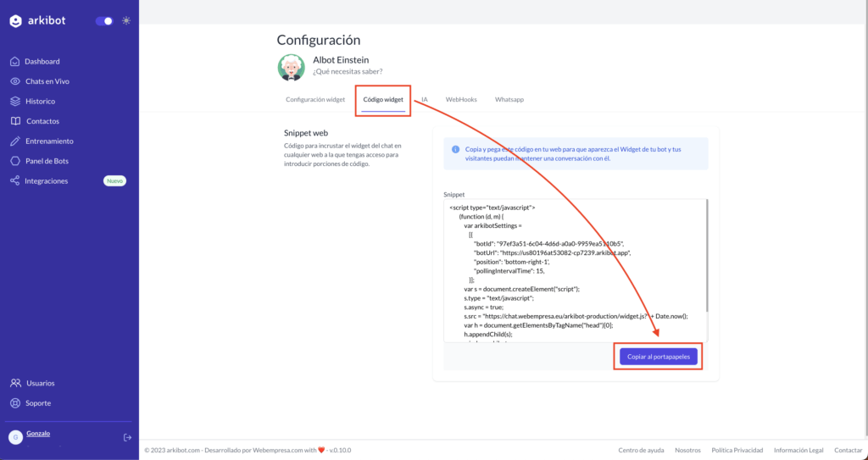Open Integraciones via the share icon

[15, 181]
